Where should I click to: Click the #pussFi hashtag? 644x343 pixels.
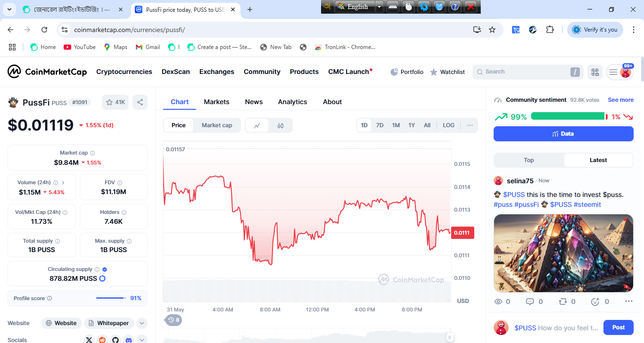pyautogui.click(x=527, y=204)
